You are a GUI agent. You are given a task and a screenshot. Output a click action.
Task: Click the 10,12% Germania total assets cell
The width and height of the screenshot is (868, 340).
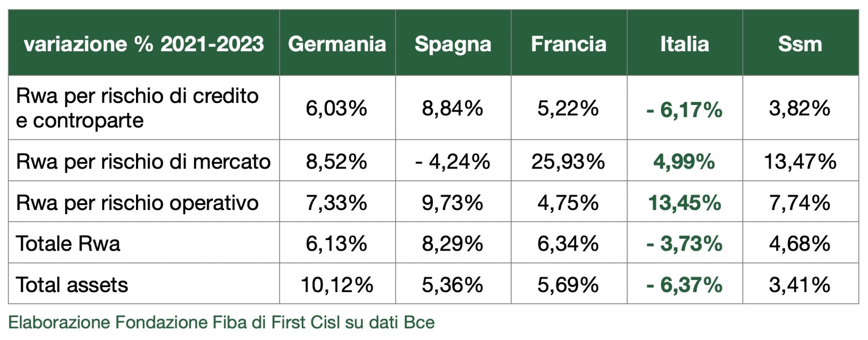[337, 285]
